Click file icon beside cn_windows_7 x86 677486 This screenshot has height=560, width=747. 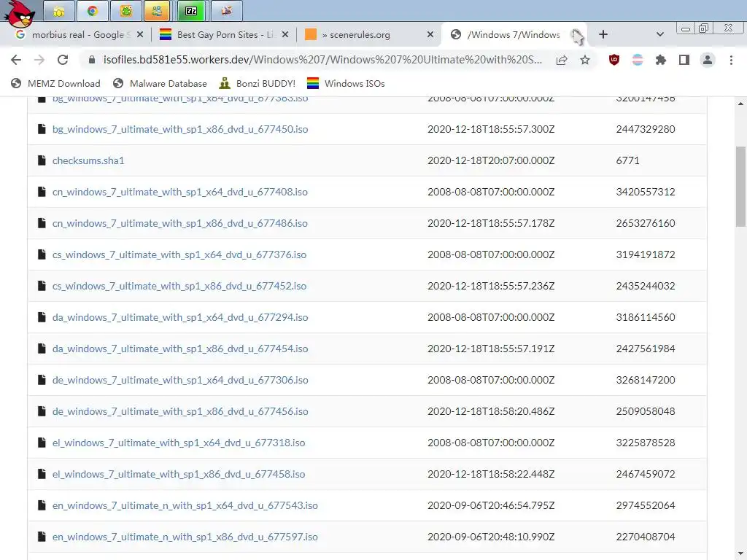(42, 223)
